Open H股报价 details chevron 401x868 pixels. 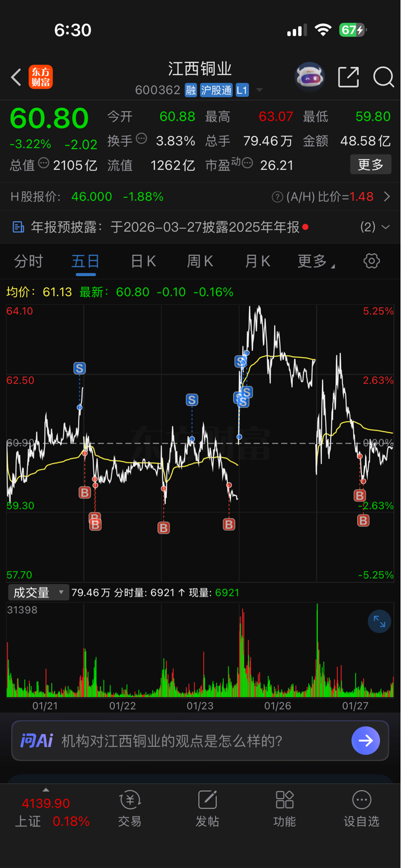(x=387, y=197)
